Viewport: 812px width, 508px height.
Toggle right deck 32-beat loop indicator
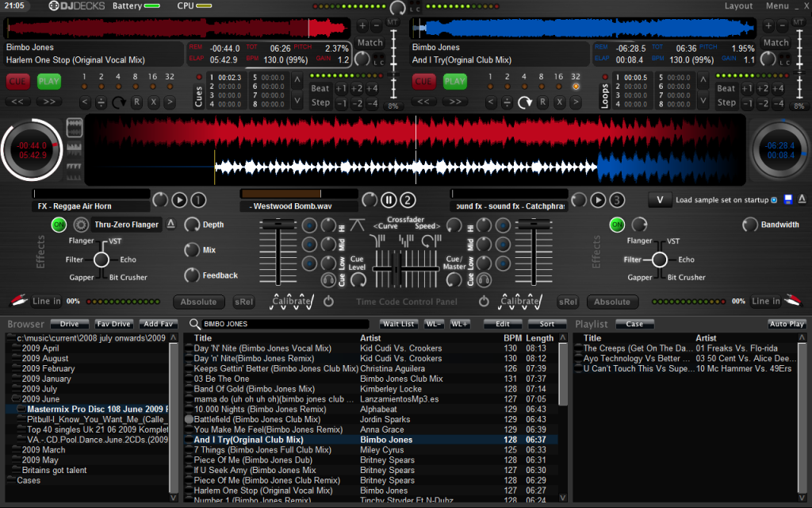coord(576,87)
